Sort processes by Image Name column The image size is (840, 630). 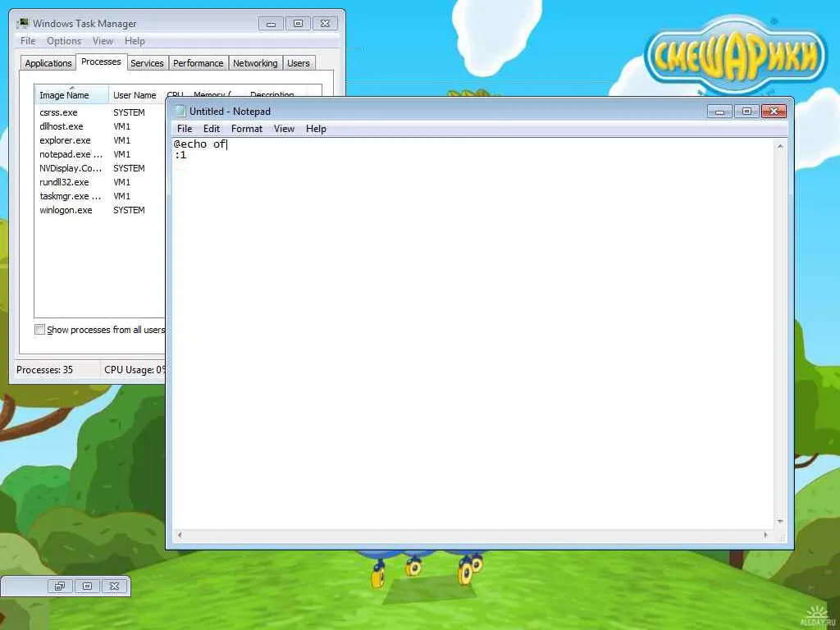click(x=71, y=95)
